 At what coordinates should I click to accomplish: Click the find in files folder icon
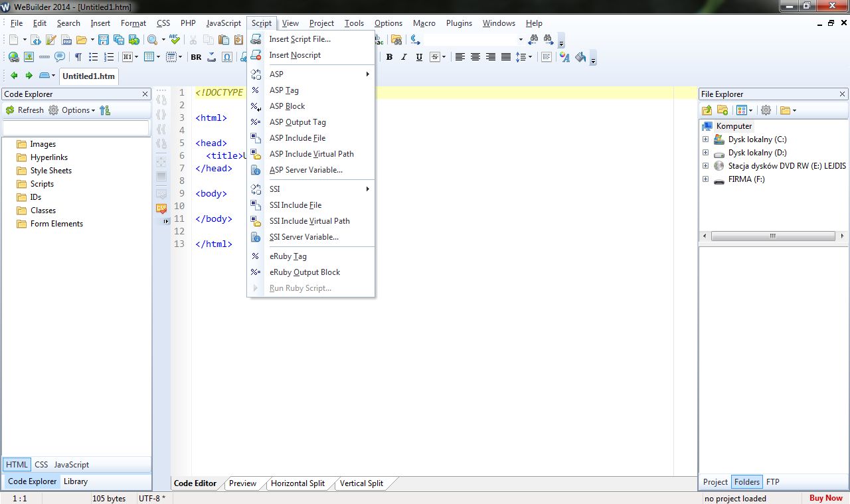click(x=396, y=40)
